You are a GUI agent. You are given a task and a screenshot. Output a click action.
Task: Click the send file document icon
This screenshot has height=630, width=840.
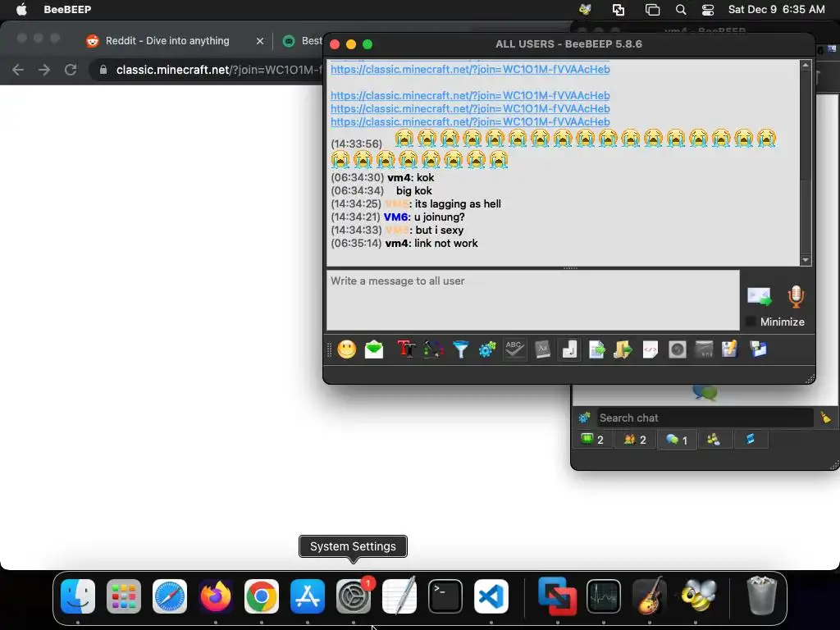596,349
